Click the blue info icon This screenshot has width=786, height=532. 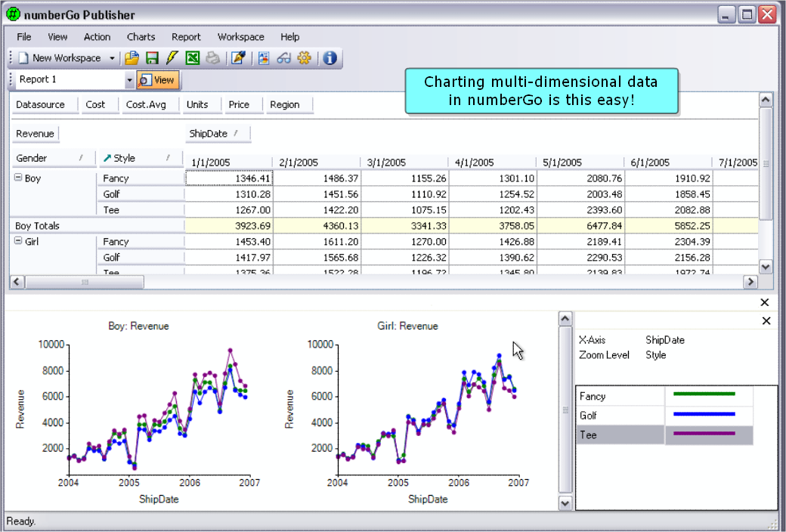pyautogui.click(x=330, y=58)
